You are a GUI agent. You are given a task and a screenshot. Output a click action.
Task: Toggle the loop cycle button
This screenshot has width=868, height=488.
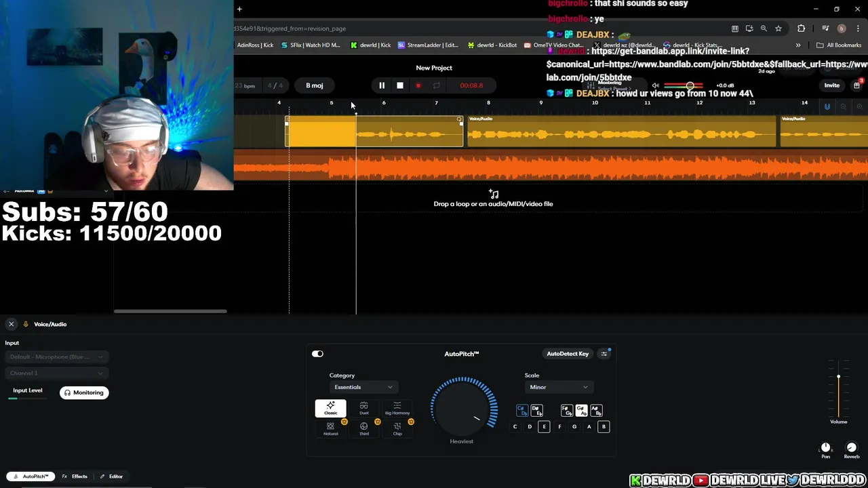(x=437, y=85)
